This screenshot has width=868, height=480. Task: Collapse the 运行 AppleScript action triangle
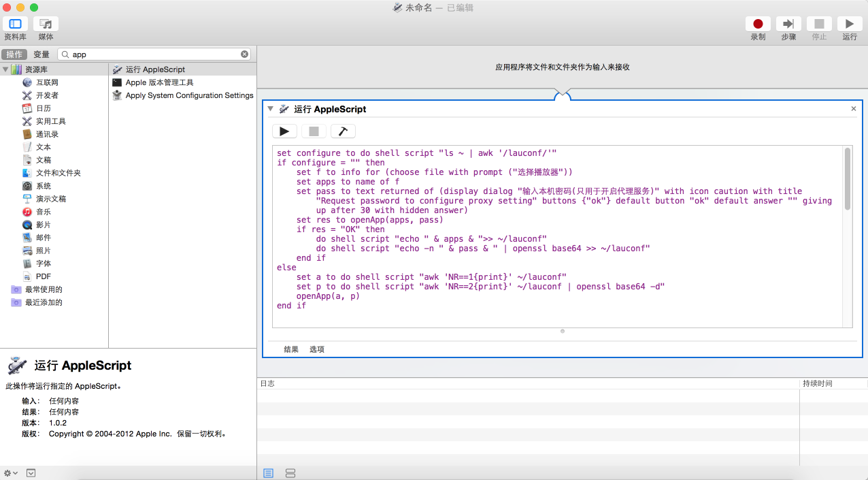(271, 109)
